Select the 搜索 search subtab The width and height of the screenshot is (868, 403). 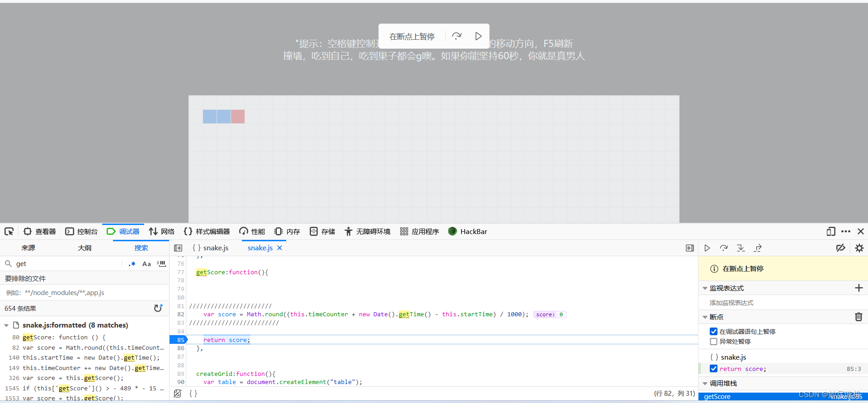point(141,248)
